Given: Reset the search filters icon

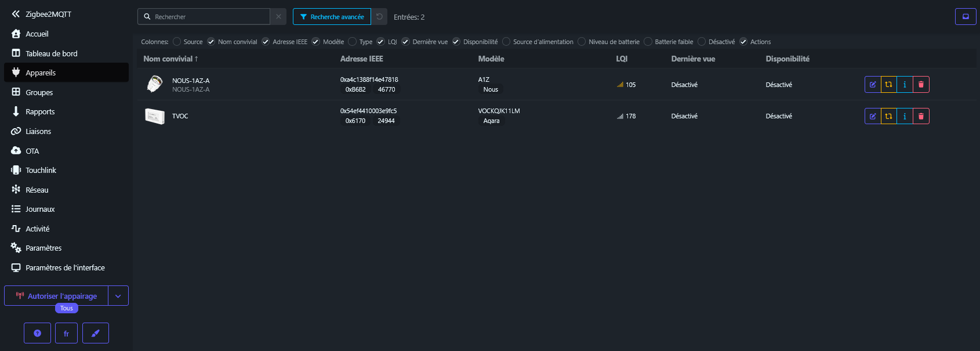Looking at the screenshot, I should pyautogui.click(x=379, y=17).
